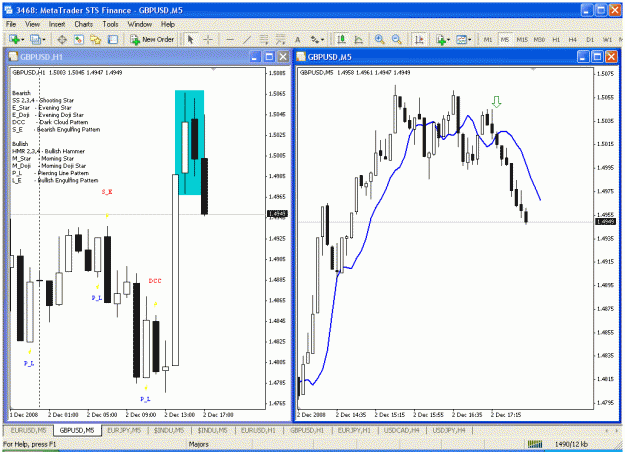This screenshot has width=625, height=452.
Task: Switch to the GBPUSD,H1 chart tab
Action: click(x=307, y=430)
